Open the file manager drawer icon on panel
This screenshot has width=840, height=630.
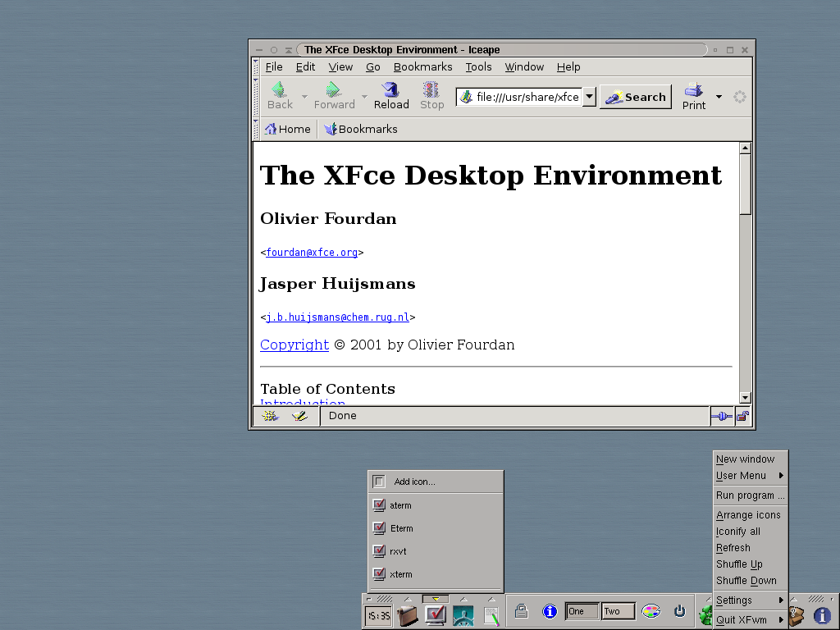pyautogui.click(x=408, y=615)
